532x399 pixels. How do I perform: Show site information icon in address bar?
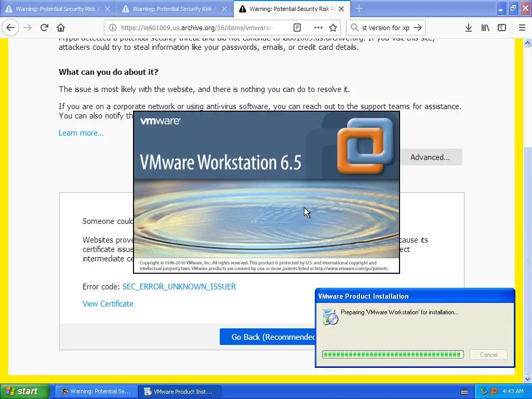pyautogui.click(x=113, y=28)
